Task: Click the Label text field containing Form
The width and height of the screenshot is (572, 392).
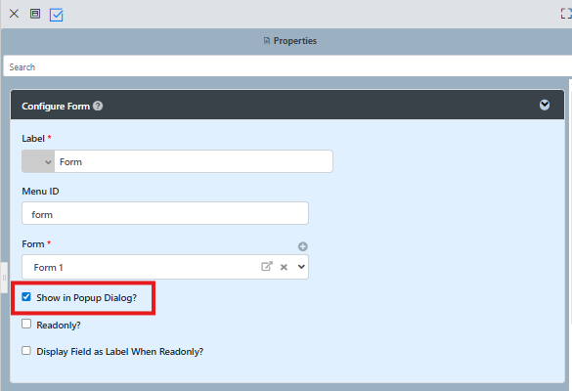Action: (194, 161)
